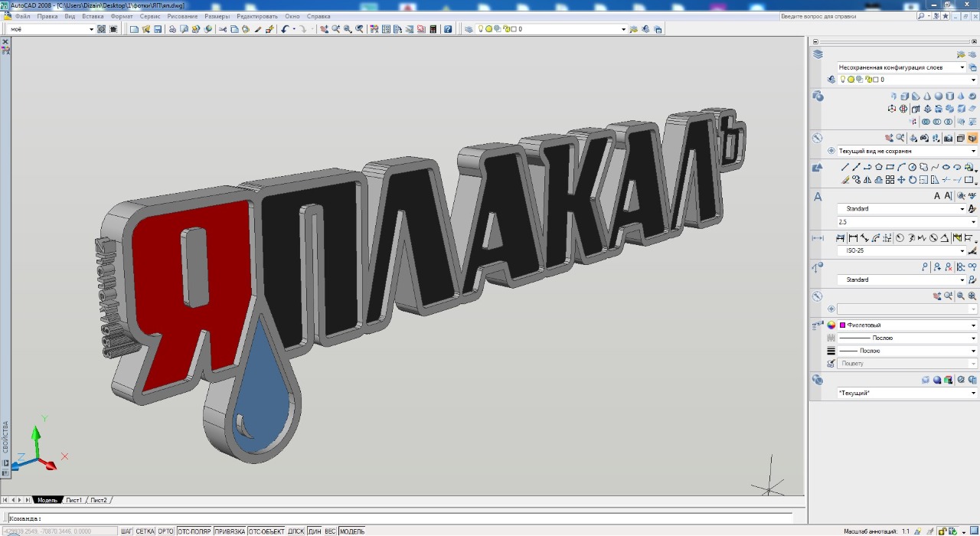
Task: Toggle ОРТО mode
Action: (x=166, y=531)
